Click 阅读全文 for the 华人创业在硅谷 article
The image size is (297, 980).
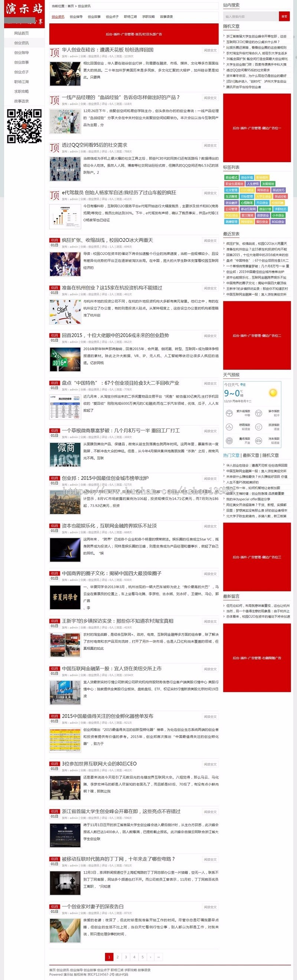click(x=210, y=50)
